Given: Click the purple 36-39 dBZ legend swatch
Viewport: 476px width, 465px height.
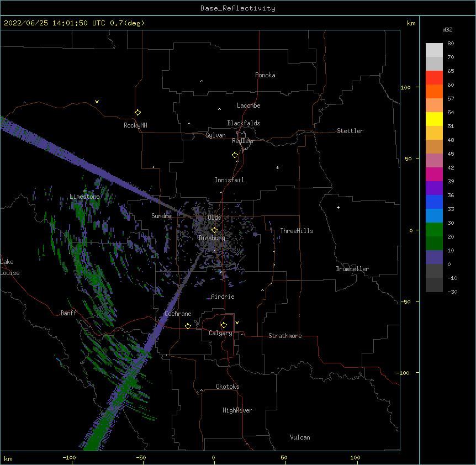Looking at the screenshot, I should pos(434,188).
